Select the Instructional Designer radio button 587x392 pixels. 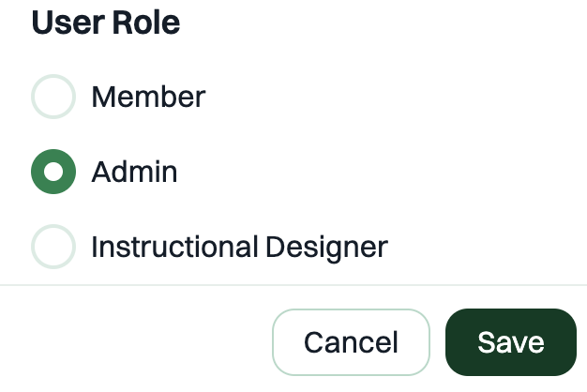tap(53, 247)
